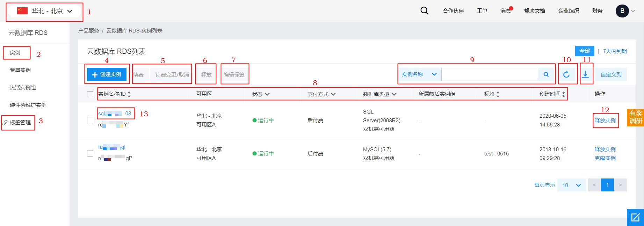Click the test : 0515 tag cell
This screenshot has width=644, height=226.
497,154
